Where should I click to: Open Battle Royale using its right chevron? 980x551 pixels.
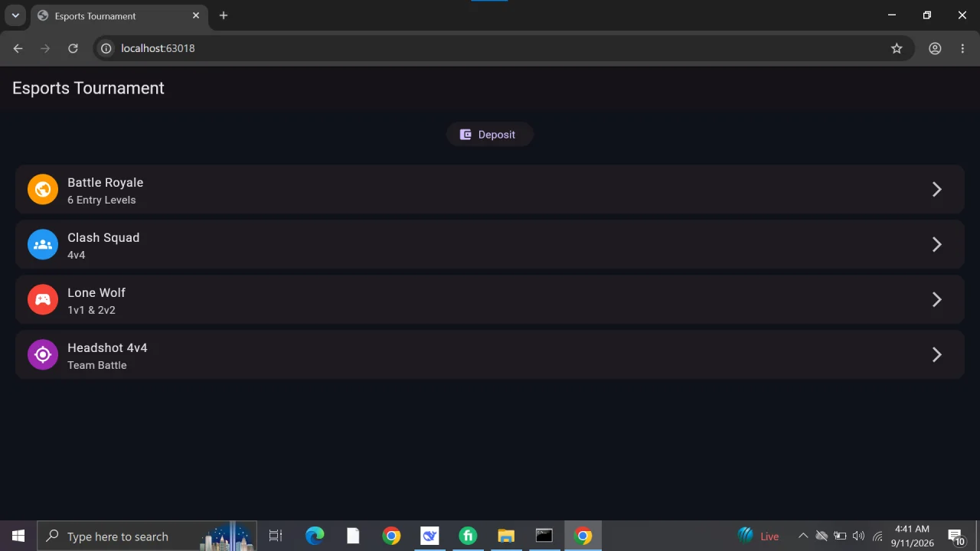[937, 189]
